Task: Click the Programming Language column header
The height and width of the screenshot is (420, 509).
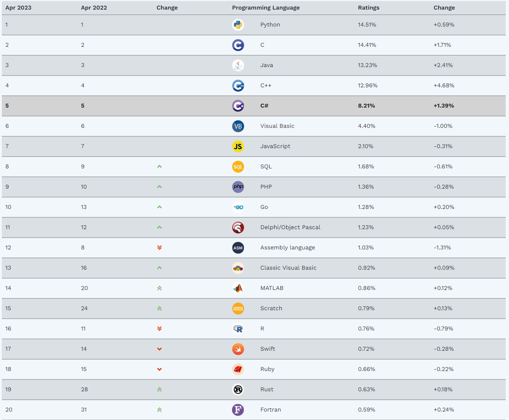Action: coord(266,8)
